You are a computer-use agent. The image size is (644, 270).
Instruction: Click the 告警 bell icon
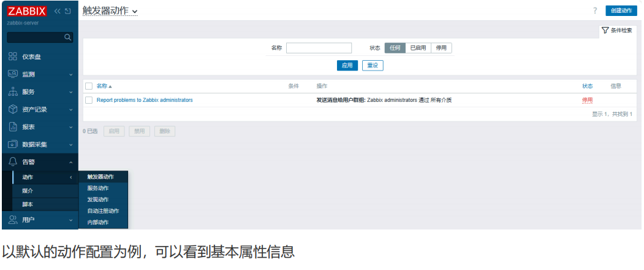13,162
